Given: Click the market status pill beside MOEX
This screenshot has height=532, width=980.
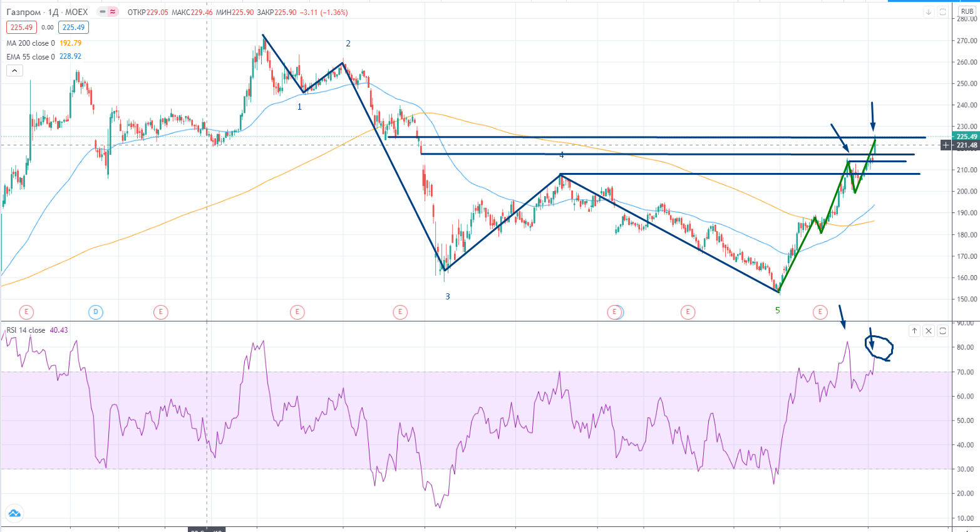Looking at the screenshot, I should 108,12.
